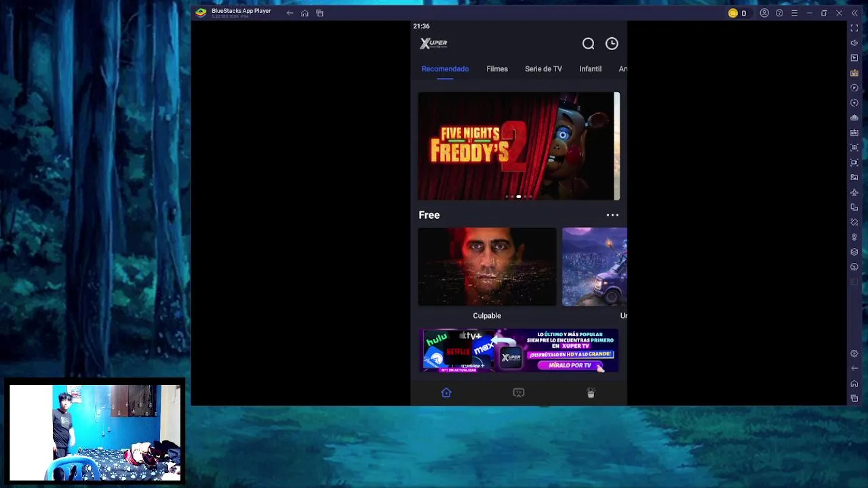Click the carousel page indicator dots
The image size is (868, 488).
click(x=519, y=197)
